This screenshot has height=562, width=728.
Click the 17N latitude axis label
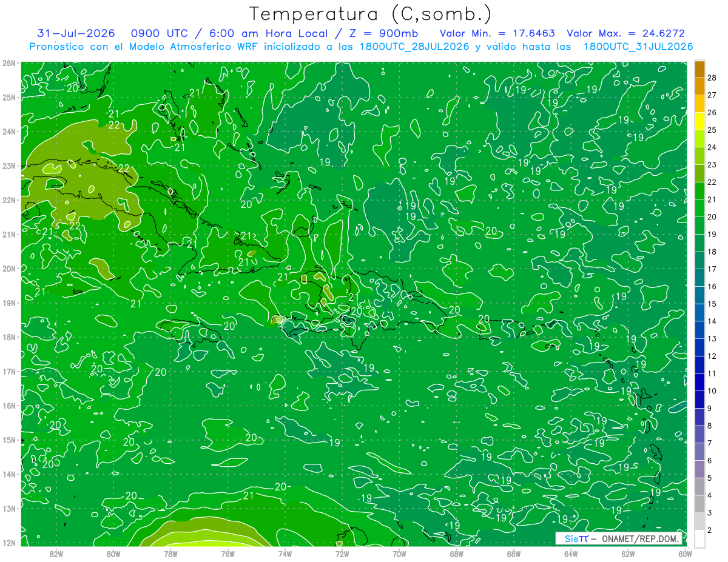click(8, 372)
